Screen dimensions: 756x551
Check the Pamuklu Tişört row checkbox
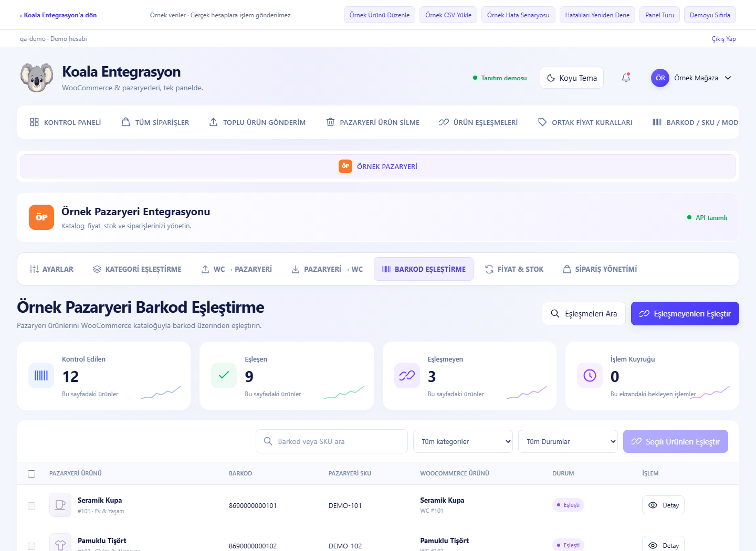pyautogui.click(x=31, y=546)
